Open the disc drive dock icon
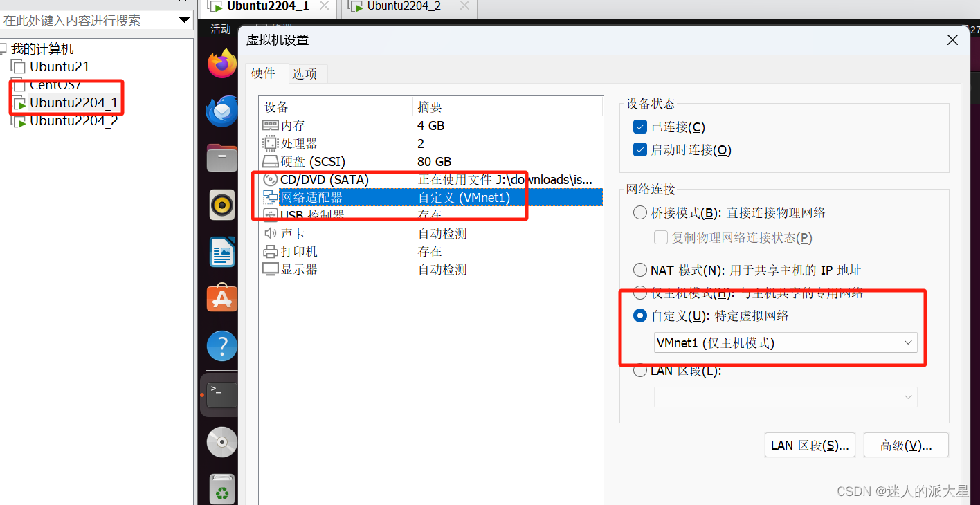This screenshot has height=505, width=980. (x=221, y=442)
